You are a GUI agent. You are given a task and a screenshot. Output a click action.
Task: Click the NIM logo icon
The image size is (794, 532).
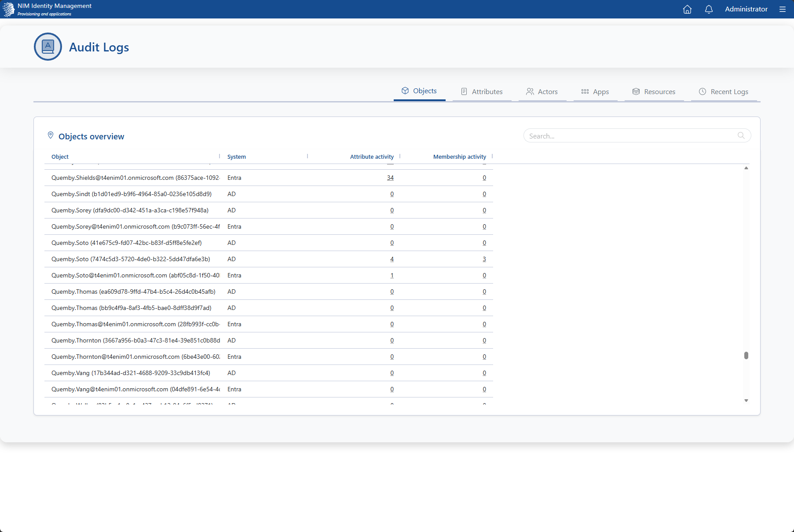pyautogui.click(x=8, y=9)
